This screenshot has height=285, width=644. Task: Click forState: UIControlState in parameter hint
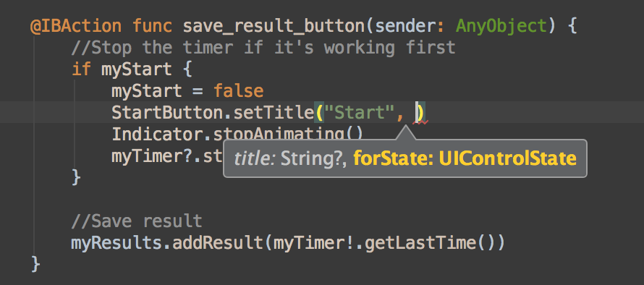[465, 158]
